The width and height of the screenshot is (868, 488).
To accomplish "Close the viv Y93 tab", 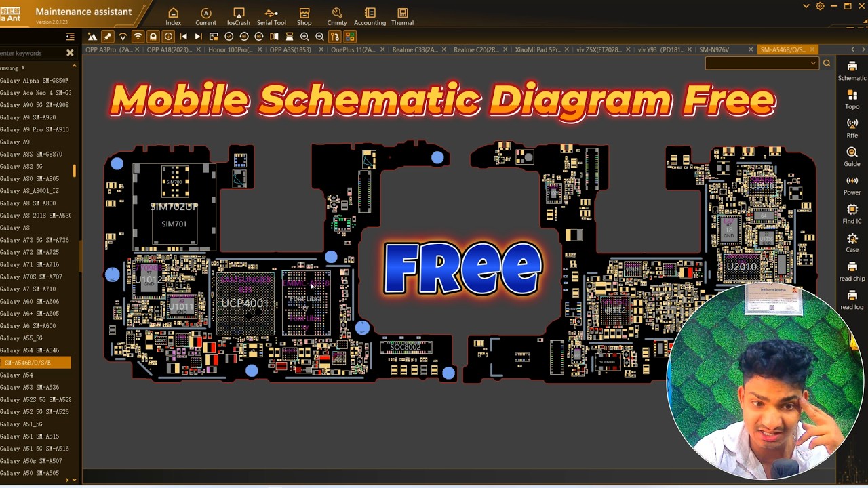I will click(690, 49).
